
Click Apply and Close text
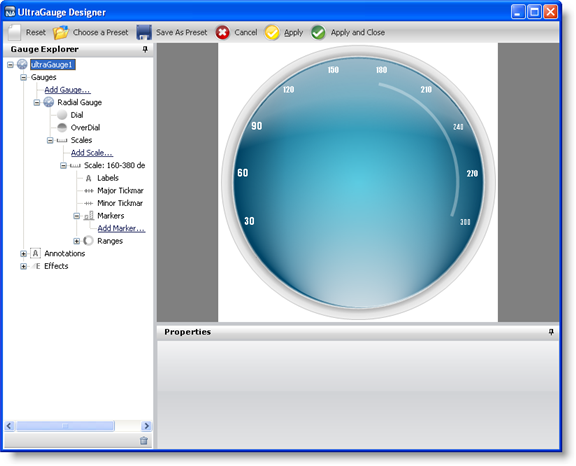(x=358, y=33)
